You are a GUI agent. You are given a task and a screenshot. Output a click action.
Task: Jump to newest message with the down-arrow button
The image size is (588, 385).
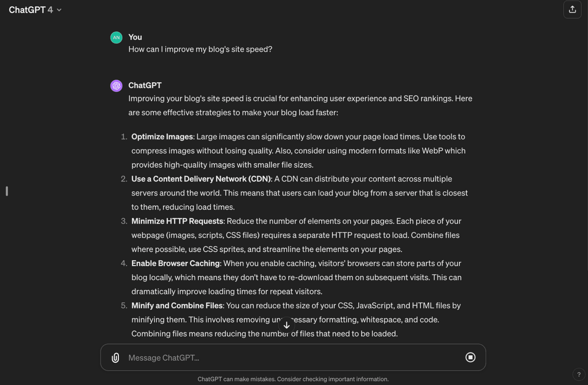(287, 324)
